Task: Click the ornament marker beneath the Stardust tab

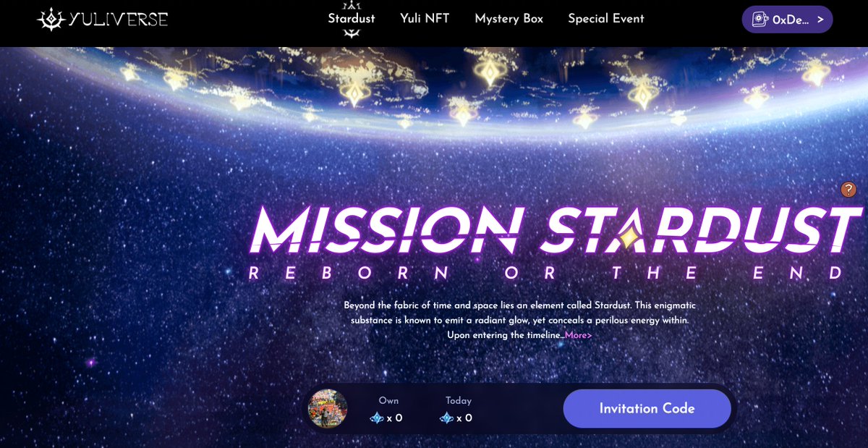Action: pos(352,34)
